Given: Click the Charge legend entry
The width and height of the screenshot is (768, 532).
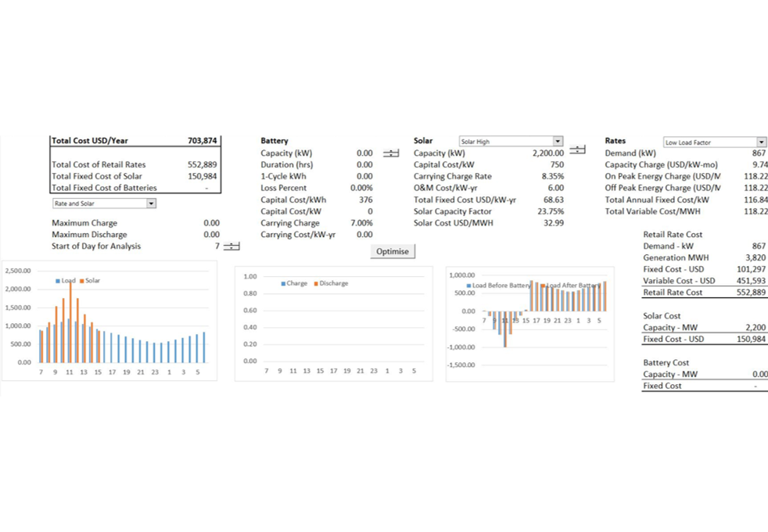Looking at the screenshot, I should point(294,283).
